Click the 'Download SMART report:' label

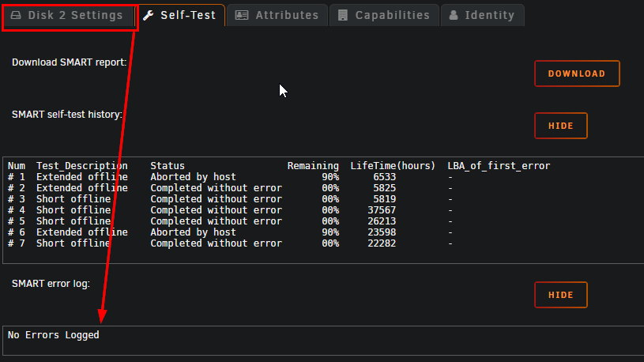(x=69, y=62)
